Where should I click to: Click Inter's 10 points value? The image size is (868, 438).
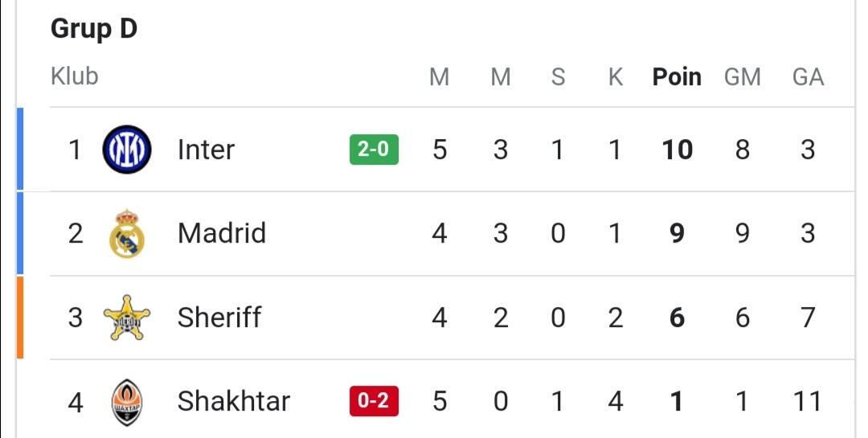click(677, 149)
